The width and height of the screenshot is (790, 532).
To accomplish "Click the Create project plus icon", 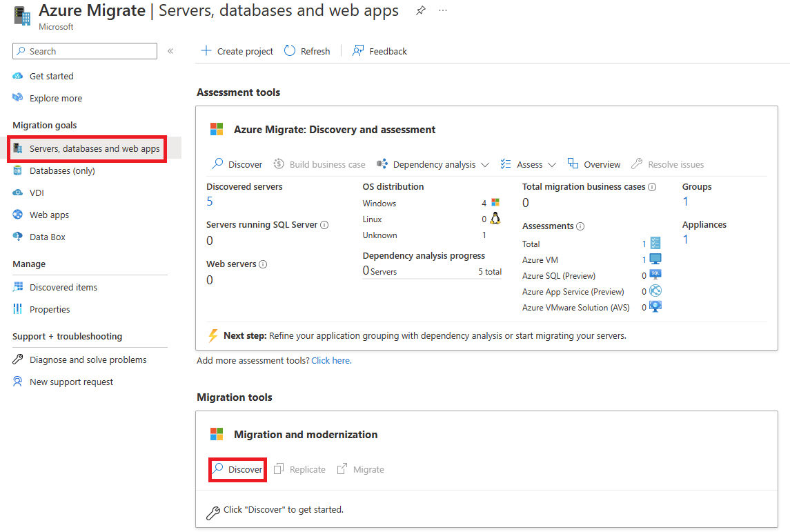I will 206,51.
